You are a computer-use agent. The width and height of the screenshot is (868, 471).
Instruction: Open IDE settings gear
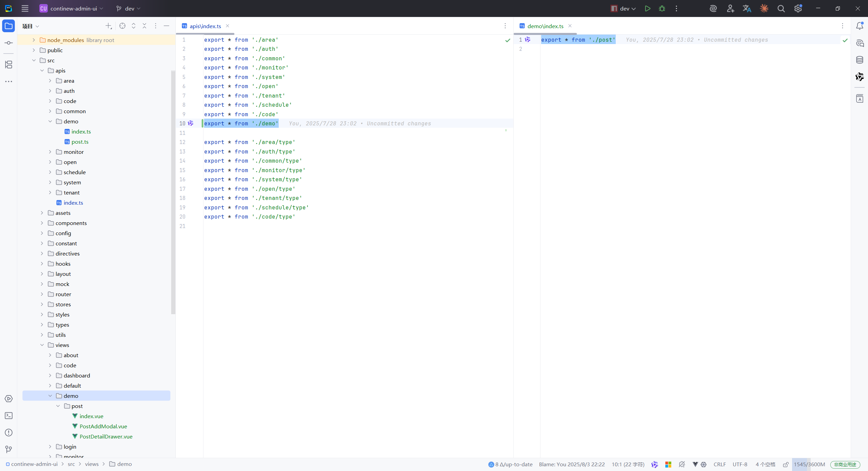pos(798,8)
